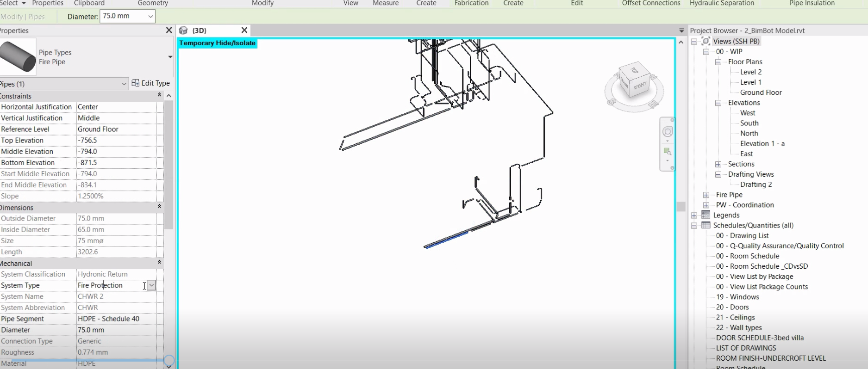Open the zoom options arrow on navigation bar
Image resolution: width=868 pixels, height=369 pixels.
667,161
